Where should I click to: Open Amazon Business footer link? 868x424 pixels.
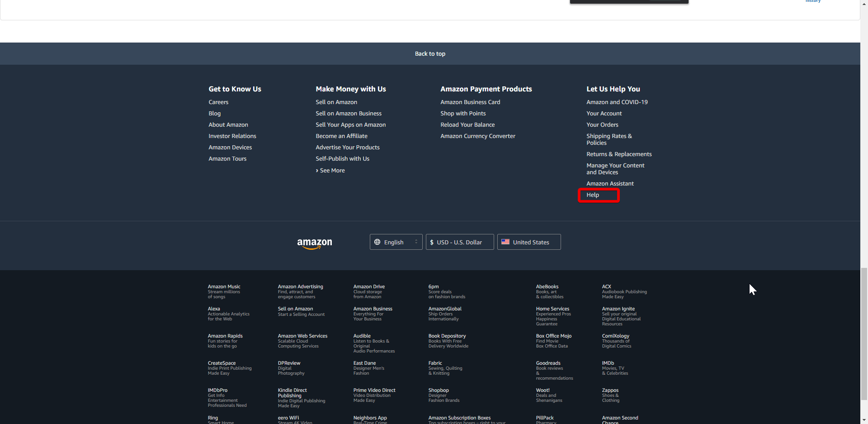coord(373,314)
